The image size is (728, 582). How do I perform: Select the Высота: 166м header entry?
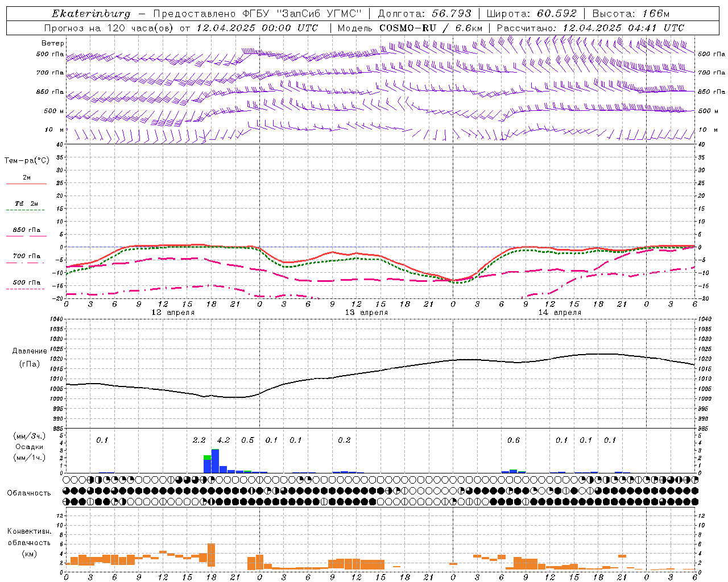(x=631, y=14)
